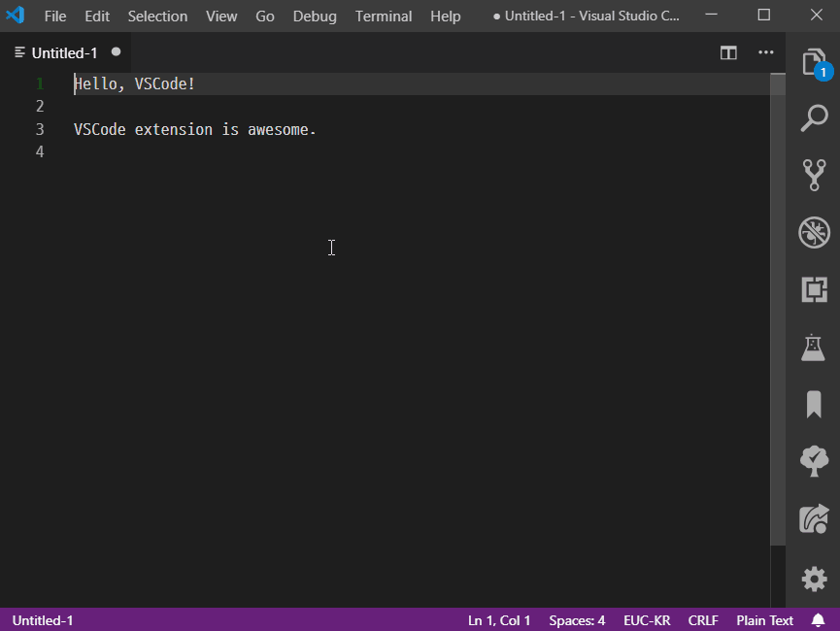
Task: Open the Debug view icon
Action: 814,232
